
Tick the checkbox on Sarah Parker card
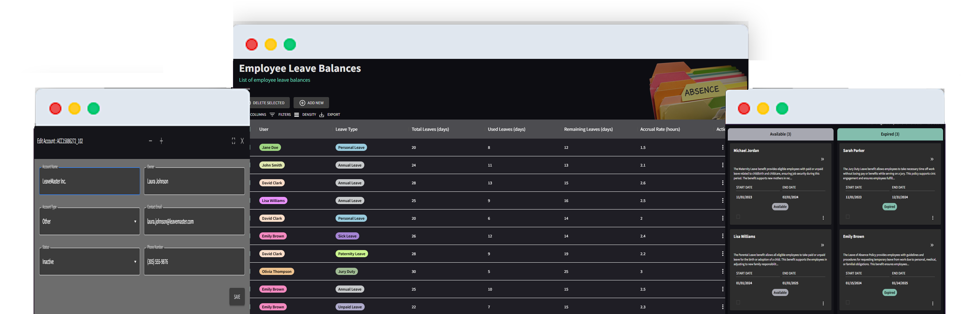848,217
